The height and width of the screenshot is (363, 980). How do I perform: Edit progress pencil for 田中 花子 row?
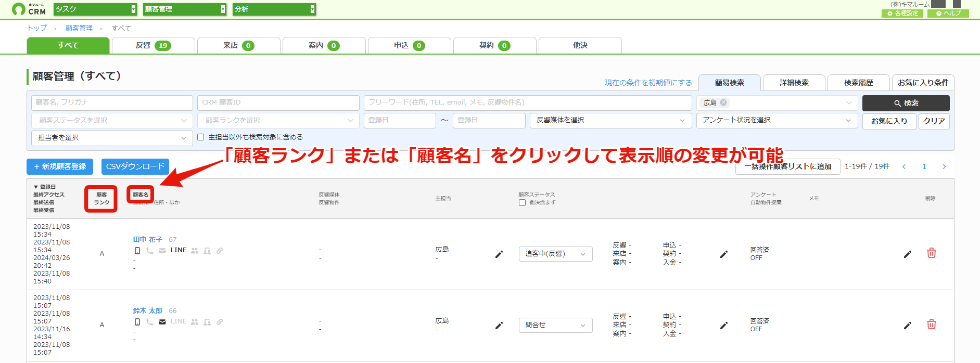(724, 254)
